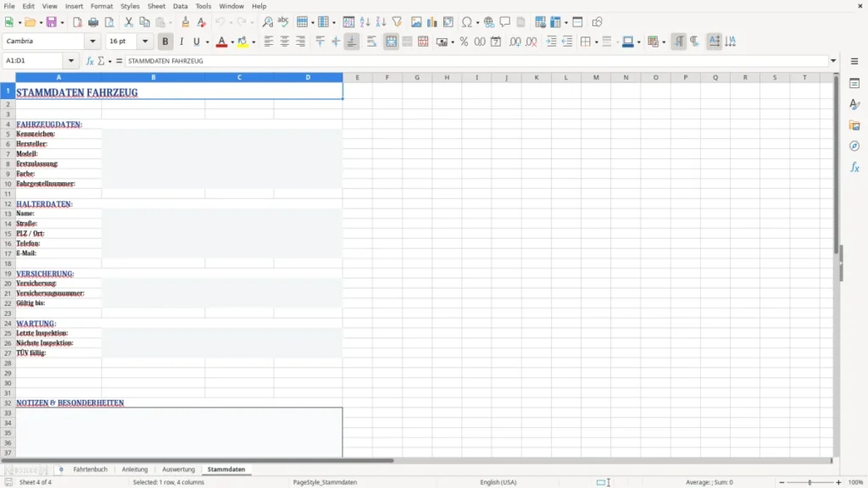Open the Format menu
Viewport: 868px width, 488px height.
102,6
